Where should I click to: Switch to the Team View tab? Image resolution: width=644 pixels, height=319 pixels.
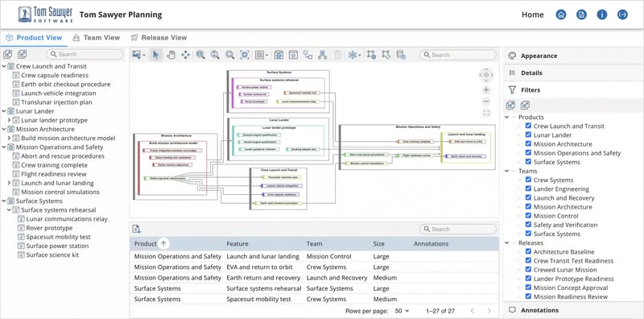coord(96,37)
